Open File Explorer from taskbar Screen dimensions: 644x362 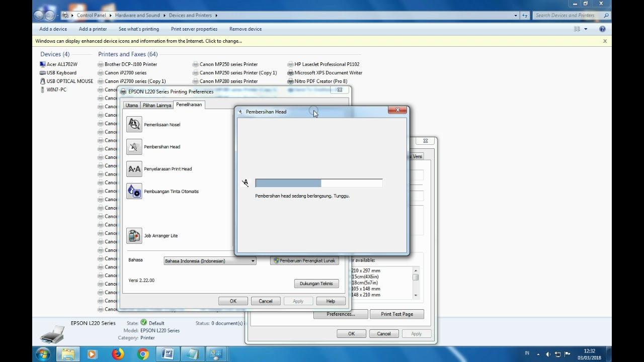pos(68,354)
